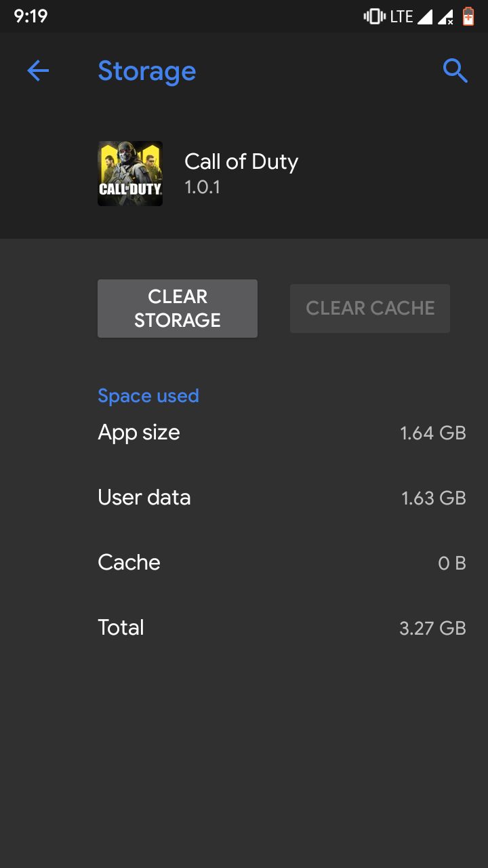Tap the Clear Cache button

click(x=370, y=309)
